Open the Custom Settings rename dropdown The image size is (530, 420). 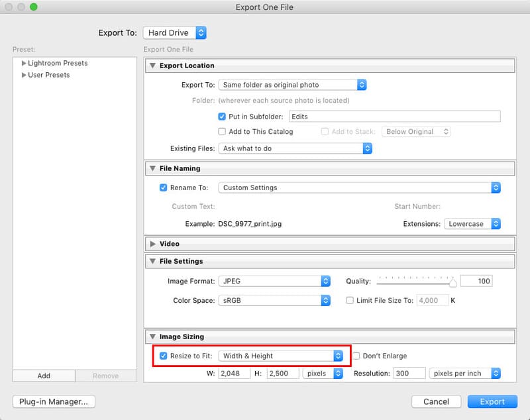(359, 187)
